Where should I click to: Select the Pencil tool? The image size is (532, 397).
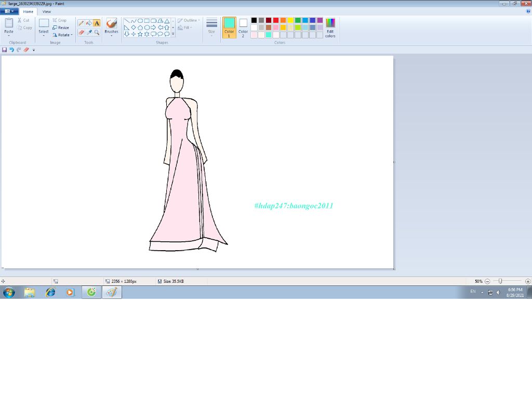[x=81, y=23]
